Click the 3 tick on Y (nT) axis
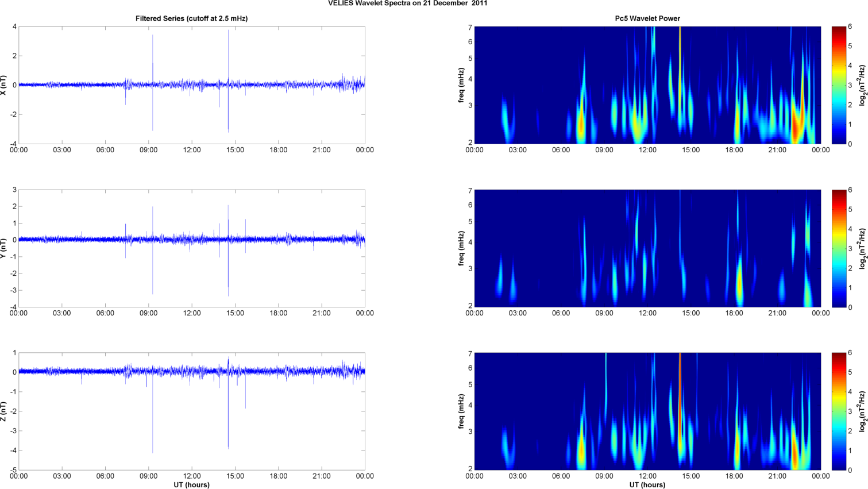868x489 pixels. 14,190
